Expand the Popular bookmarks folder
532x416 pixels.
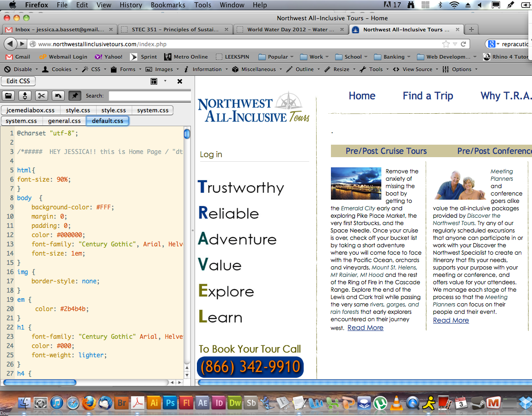276,57
